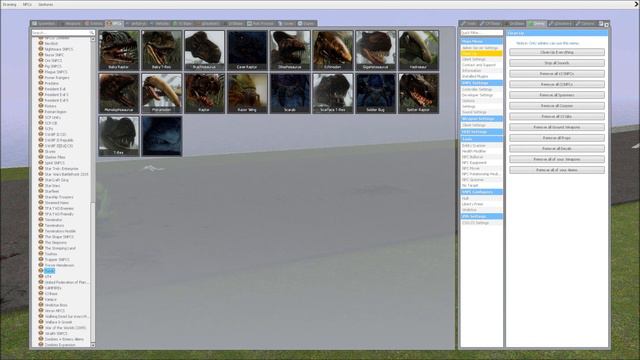Click the magnifier icon in the NPC search box
The image size is (640, 360).
click(x=91, y=33)
